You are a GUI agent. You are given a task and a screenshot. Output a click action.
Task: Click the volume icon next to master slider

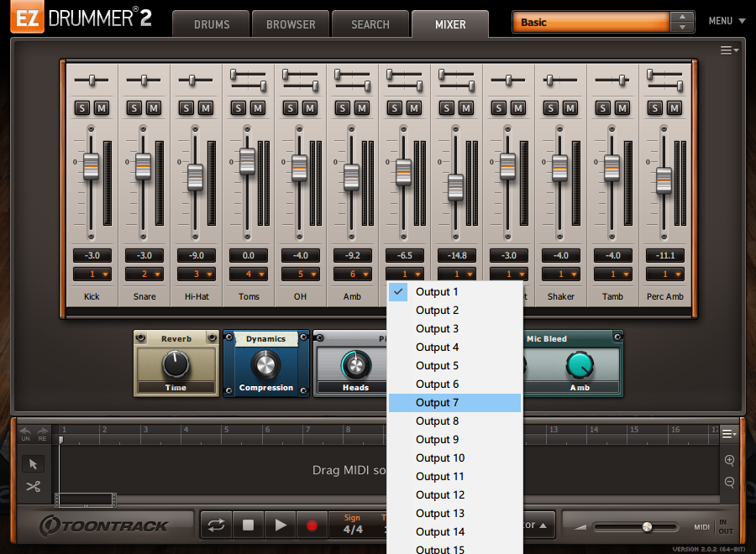click(580, 527)
